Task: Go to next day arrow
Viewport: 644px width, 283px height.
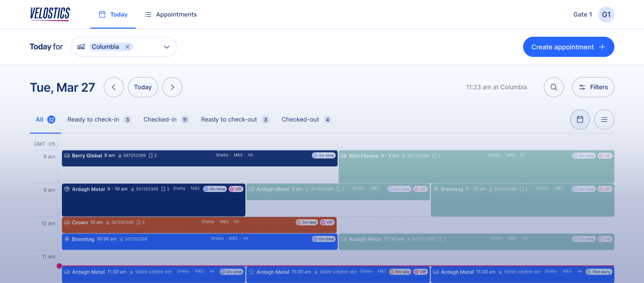Action: 172,87
